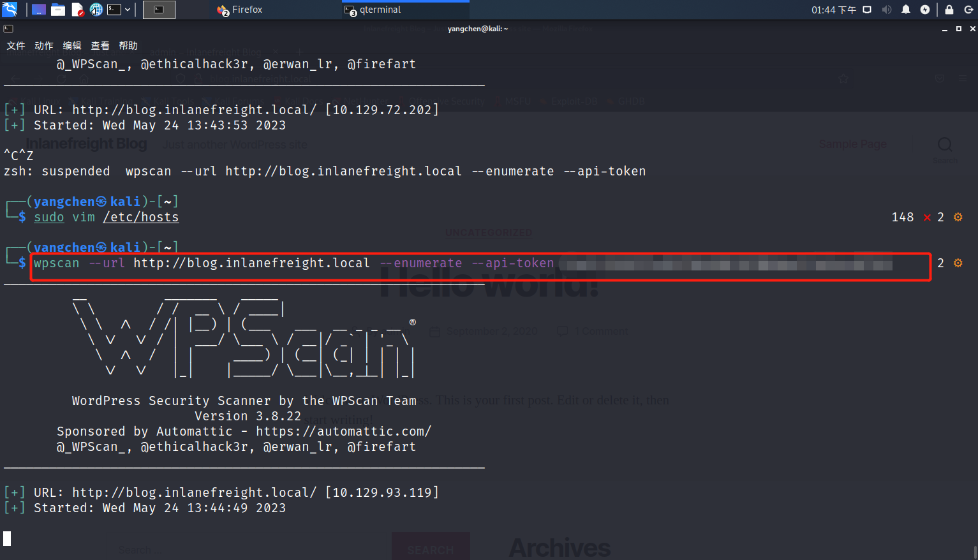This screenshot has width=978, height=560.
Task: Click the 'wpscan' command word in the prompt
Action: coord(57,263)
